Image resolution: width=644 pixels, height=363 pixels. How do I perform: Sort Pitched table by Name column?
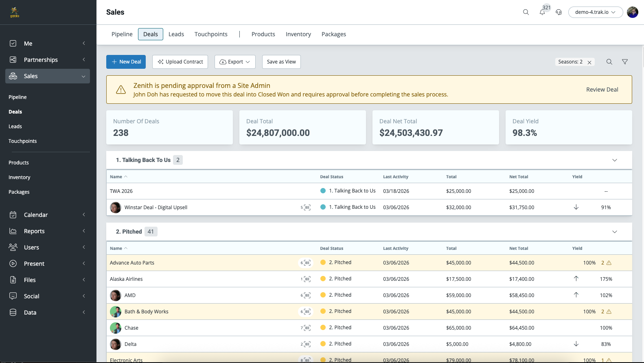118,248
